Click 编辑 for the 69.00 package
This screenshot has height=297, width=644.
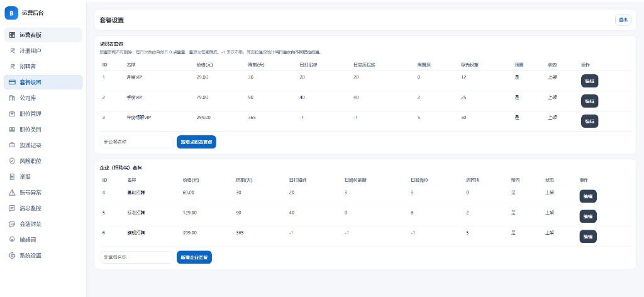pos(588,196)
